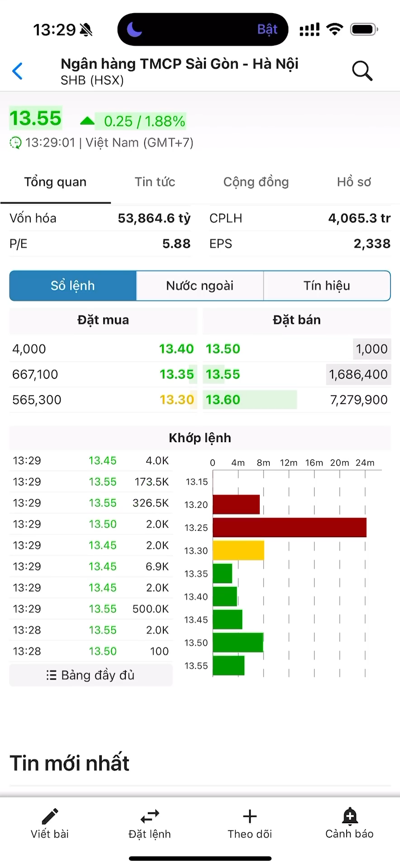This screenshot has width=400, height=868.
Task: Tap the home indicator bar
Action: [200, 859]
